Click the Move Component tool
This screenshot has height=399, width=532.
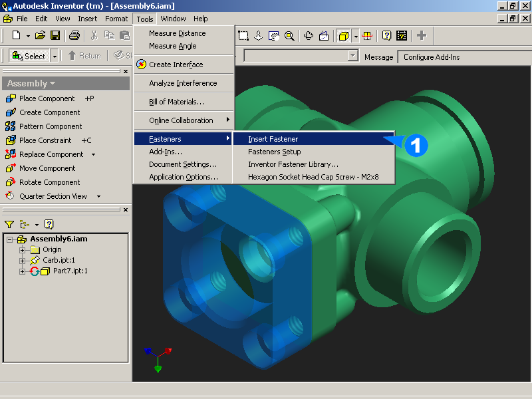(x=41, y=168)
